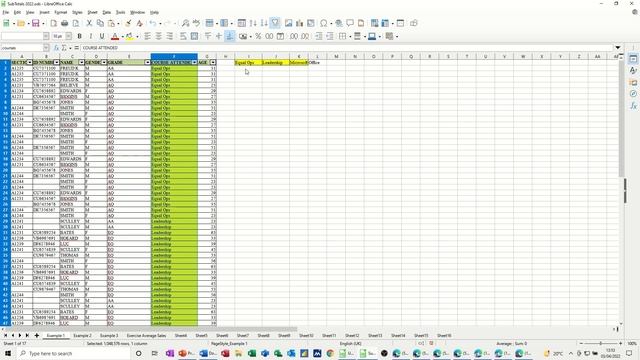This screenshot has height=360, width=640.
Task: Toggle Align Top vertical alignment
Action: coord(208,36)
